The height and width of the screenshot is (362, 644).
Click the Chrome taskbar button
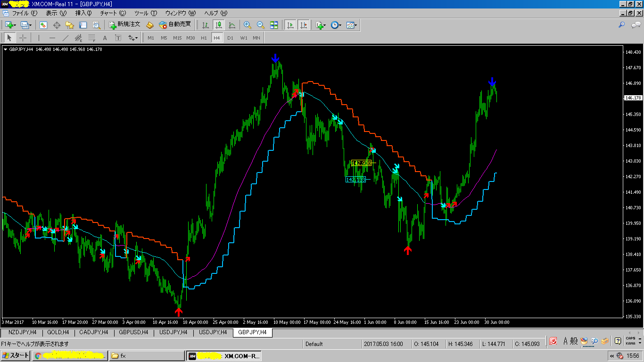70,356
